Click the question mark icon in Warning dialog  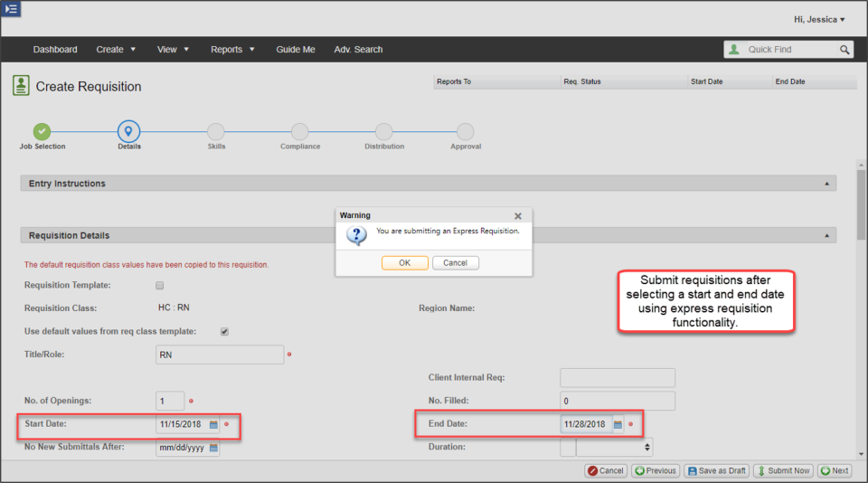pyautogui.click(x=356, y=236)
